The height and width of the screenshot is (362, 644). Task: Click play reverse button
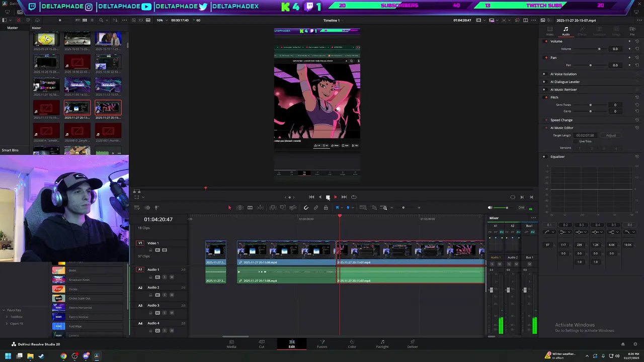[319, 197]
